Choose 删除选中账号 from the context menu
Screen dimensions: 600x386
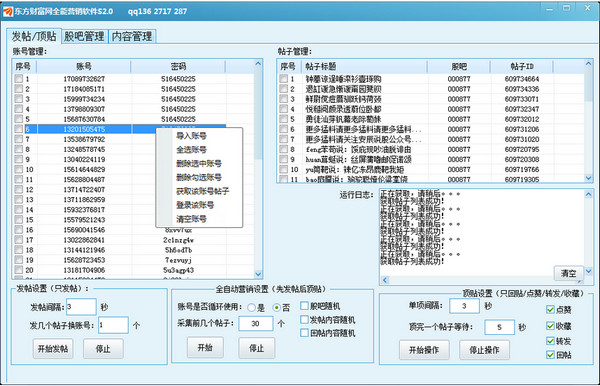199,163
